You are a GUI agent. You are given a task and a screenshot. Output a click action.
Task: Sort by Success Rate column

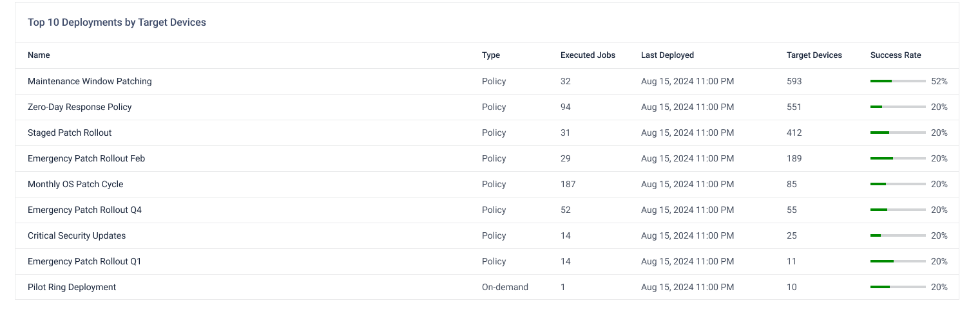point(896,55)
